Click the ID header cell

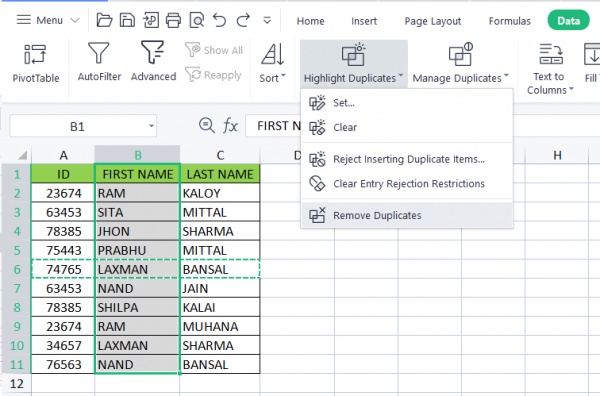(63, 174)
